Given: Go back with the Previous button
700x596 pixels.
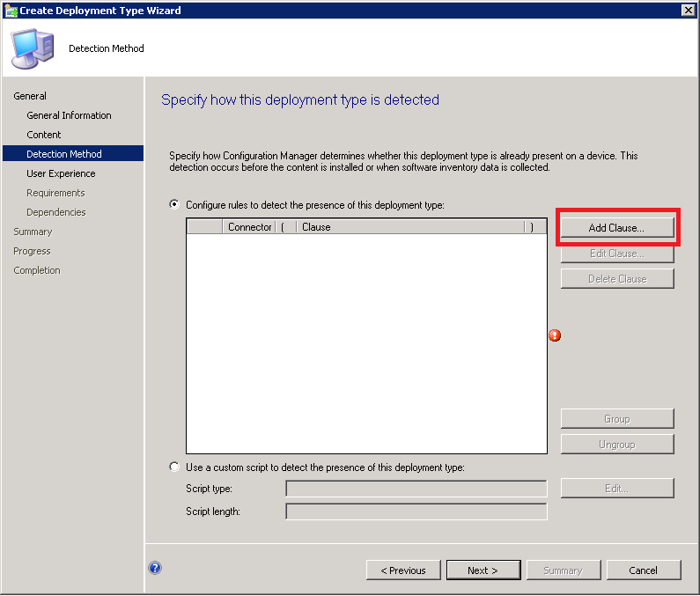Looking at the screenshot, I should pos(403,570).
